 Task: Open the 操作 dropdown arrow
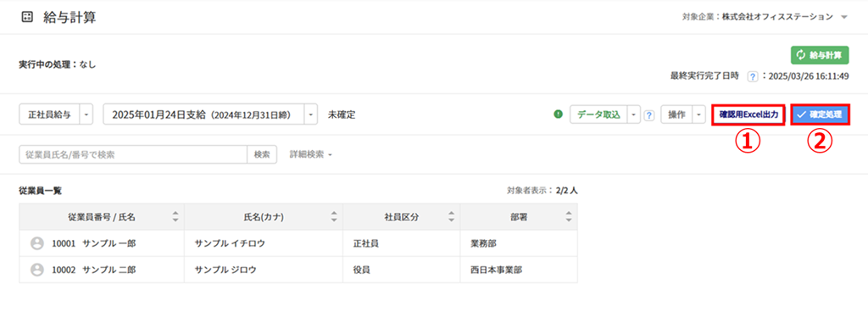(698, 115)
